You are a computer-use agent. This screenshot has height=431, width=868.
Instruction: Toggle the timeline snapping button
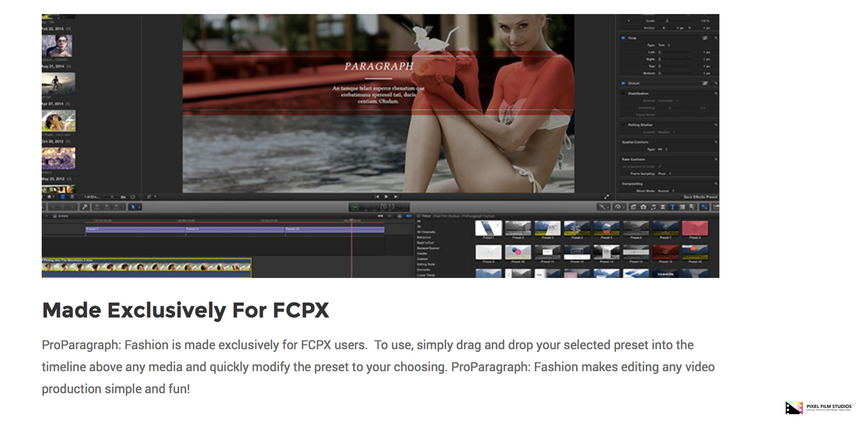pyautogui.click(x=409, y=215)
